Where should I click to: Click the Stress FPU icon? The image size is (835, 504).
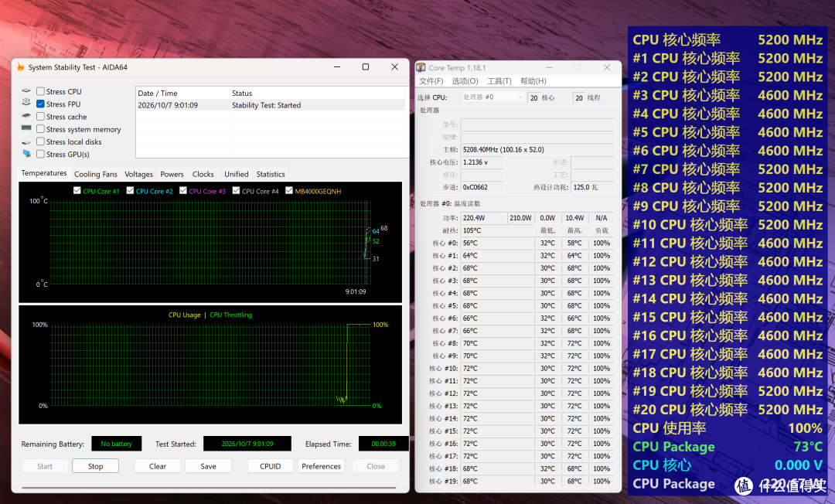tap(26, 104)
